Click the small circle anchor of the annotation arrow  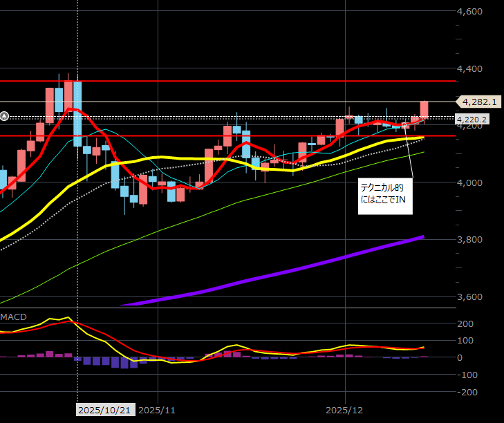(x=404, y=125)
